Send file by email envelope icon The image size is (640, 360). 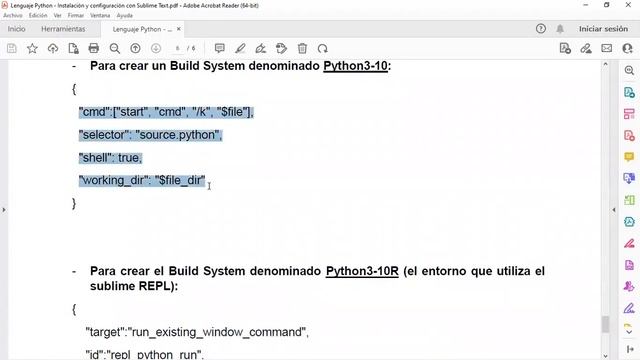coord(607,49)
